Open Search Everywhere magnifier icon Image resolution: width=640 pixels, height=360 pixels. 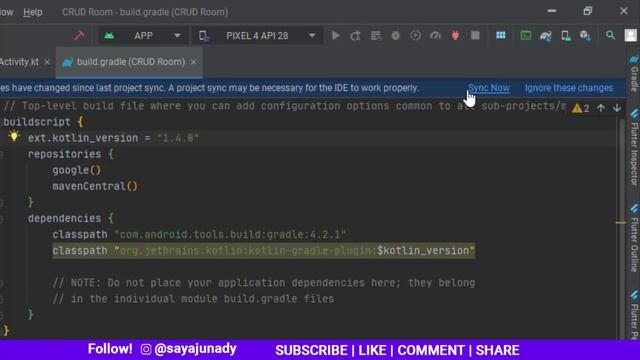click(x=610, y=36)
